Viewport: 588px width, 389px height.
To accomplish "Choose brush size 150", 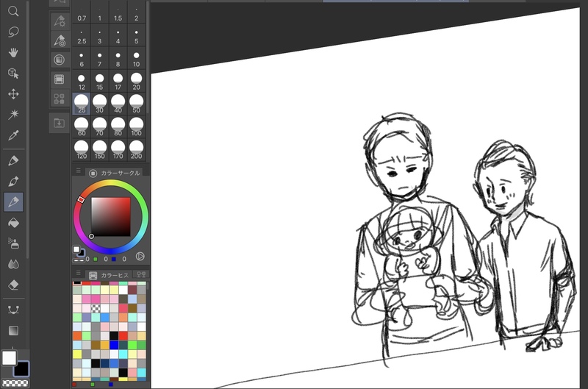I will pos(99,150).
